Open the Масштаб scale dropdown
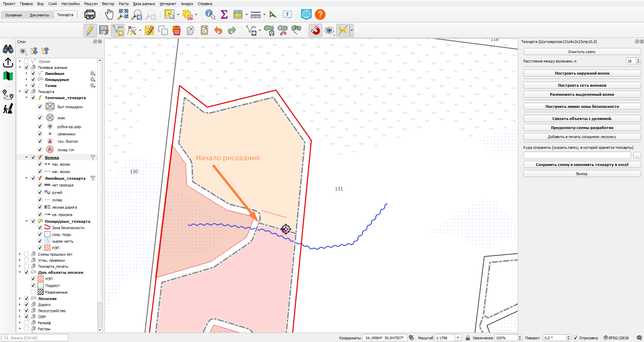Viewport: 644px width, 342px height. click(x=458, y=338)
